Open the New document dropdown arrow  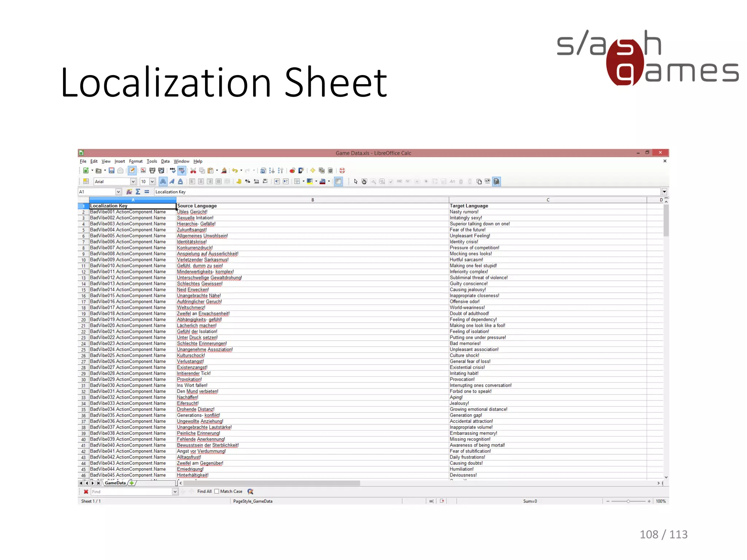pyautogui.click(x=92, y=171)
